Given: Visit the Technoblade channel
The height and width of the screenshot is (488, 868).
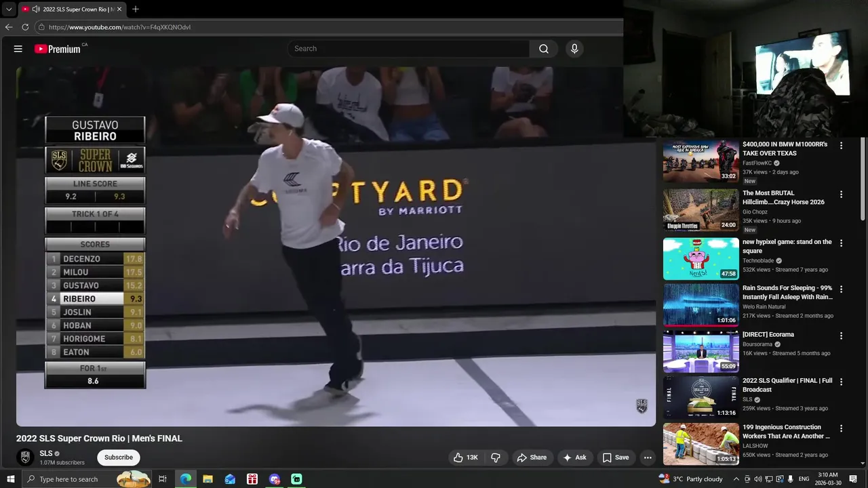Looking at the screenshot, I should [759, 260].
